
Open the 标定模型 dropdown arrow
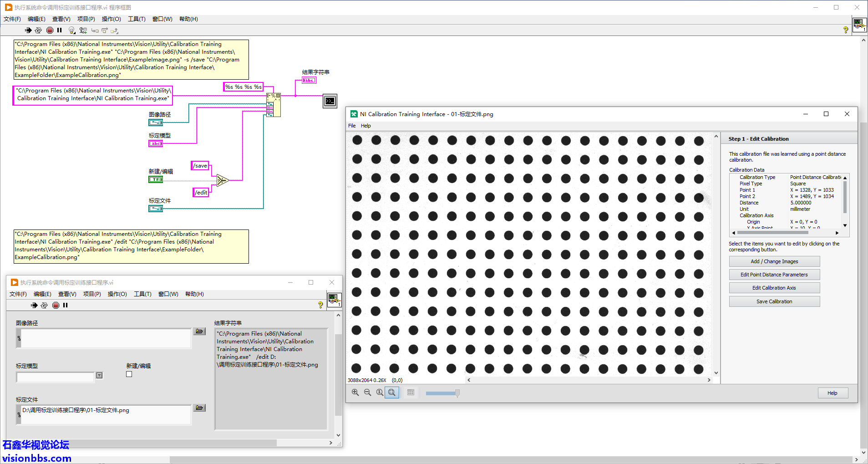pos(99,376)
